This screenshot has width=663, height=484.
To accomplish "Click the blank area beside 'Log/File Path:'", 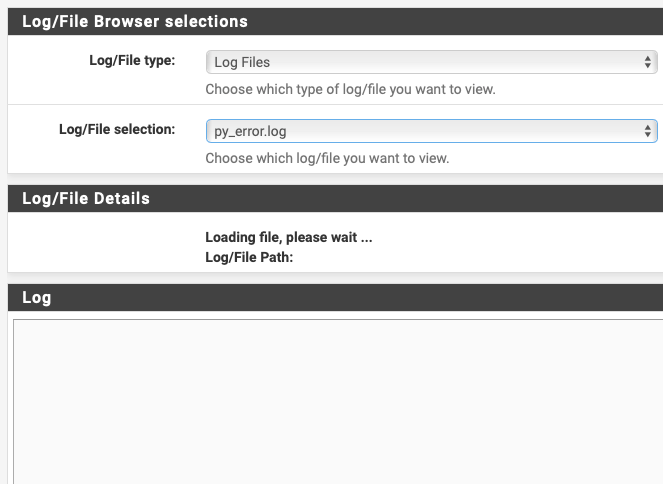I will click(x=450, y=257).
